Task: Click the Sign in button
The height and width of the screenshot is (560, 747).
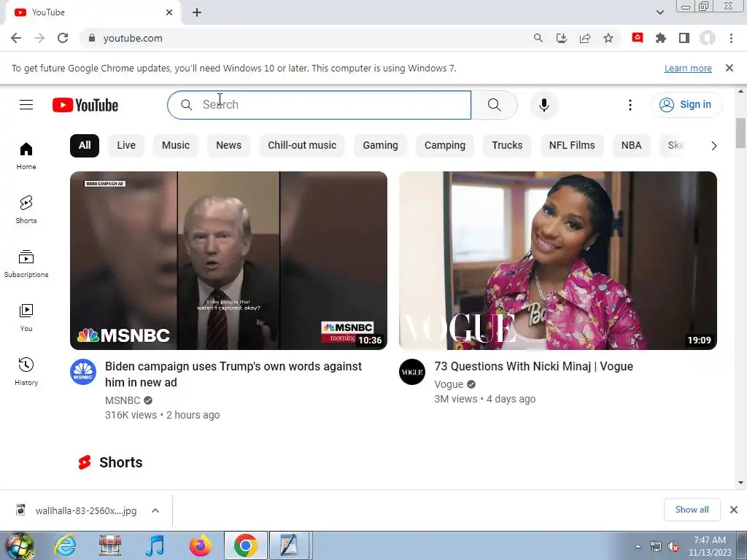Action: point(686,105)
